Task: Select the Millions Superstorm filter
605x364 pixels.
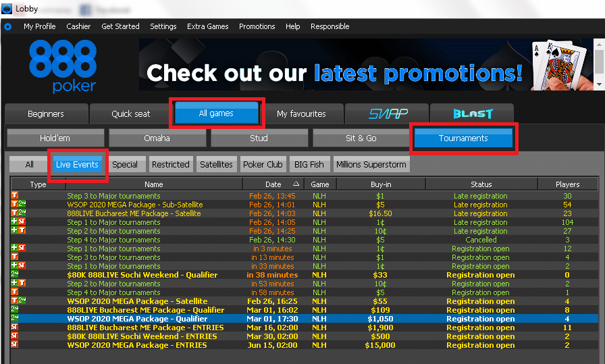Action: click(371, 164)
